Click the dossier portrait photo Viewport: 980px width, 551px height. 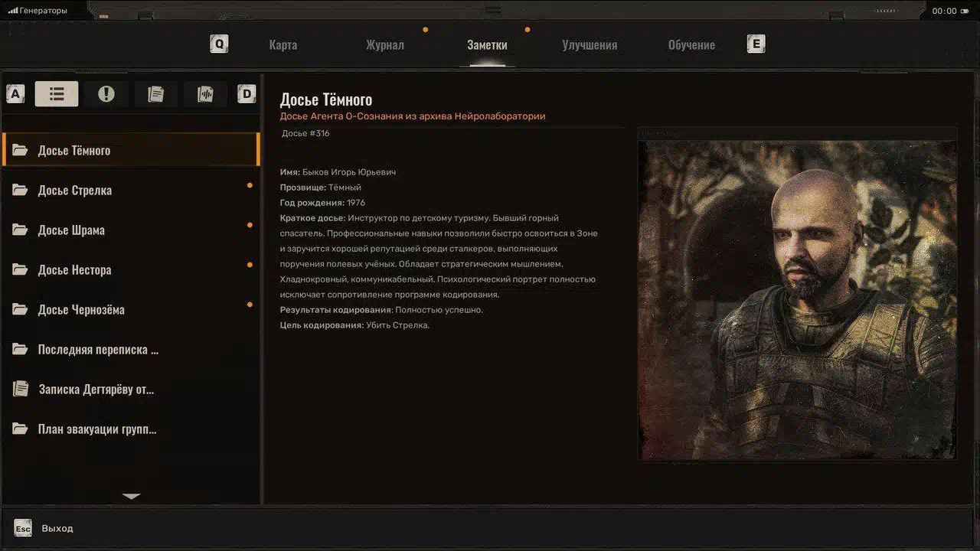797,299
